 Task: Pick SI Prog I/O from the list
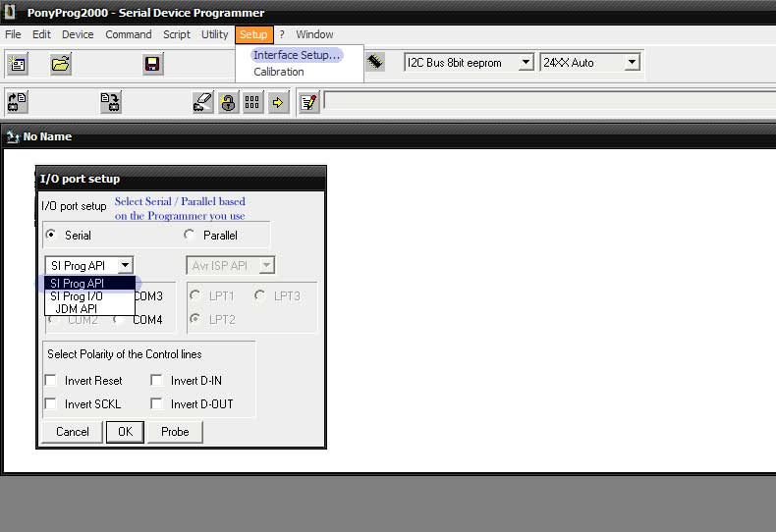[89, 296]
